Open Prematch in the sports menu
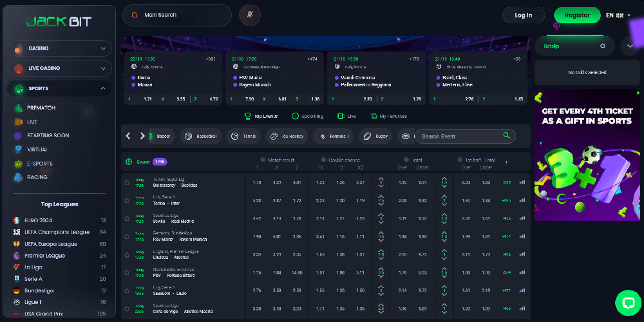 click(x=41, y=108)
